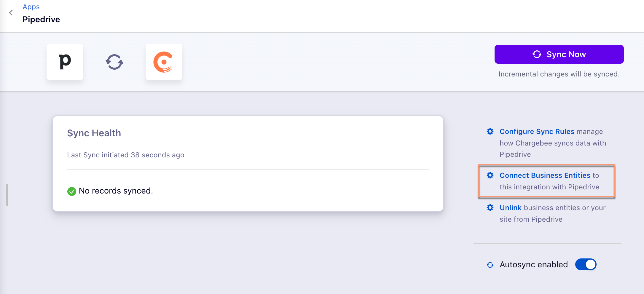Click the Pipedrive page title
The image size is (644, 294).
41,20
